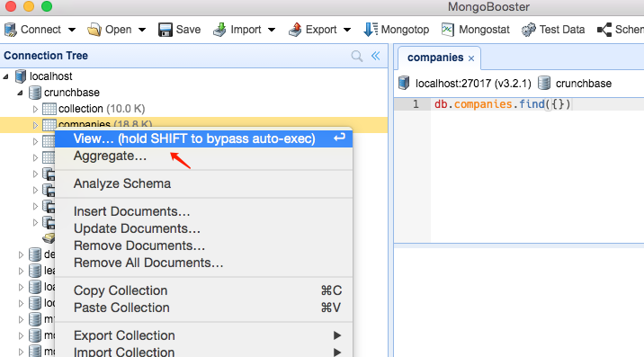Choose View… from context menu
The height and width of the screenshot is (357, 644).
(203, 138)
